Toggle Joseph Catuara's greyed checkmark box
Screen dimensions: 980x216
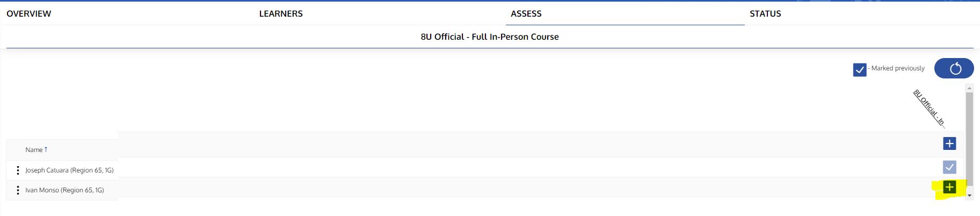949,167
